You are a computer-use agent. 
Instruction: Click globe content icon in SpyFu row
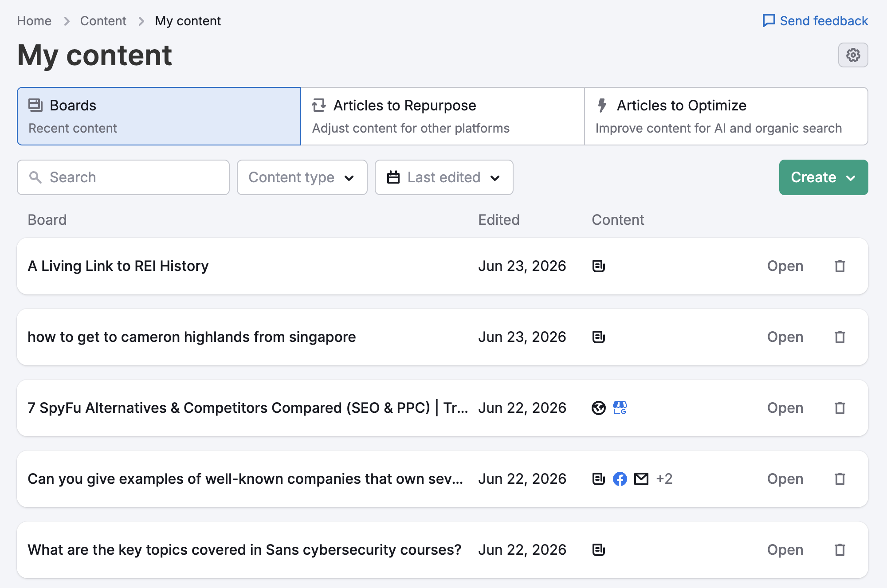[599, 408]
